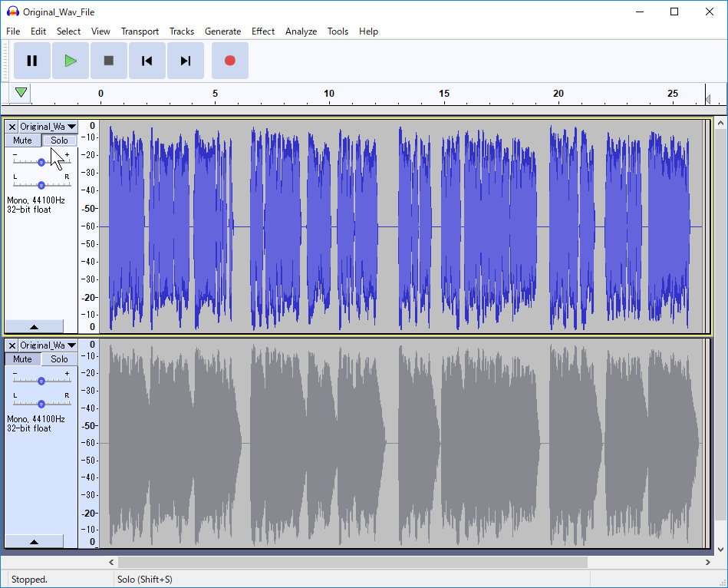Minimize the Audacity window
Image resolution: width=728 pixels, height=588 pixels.
click(x=640, y=12)
